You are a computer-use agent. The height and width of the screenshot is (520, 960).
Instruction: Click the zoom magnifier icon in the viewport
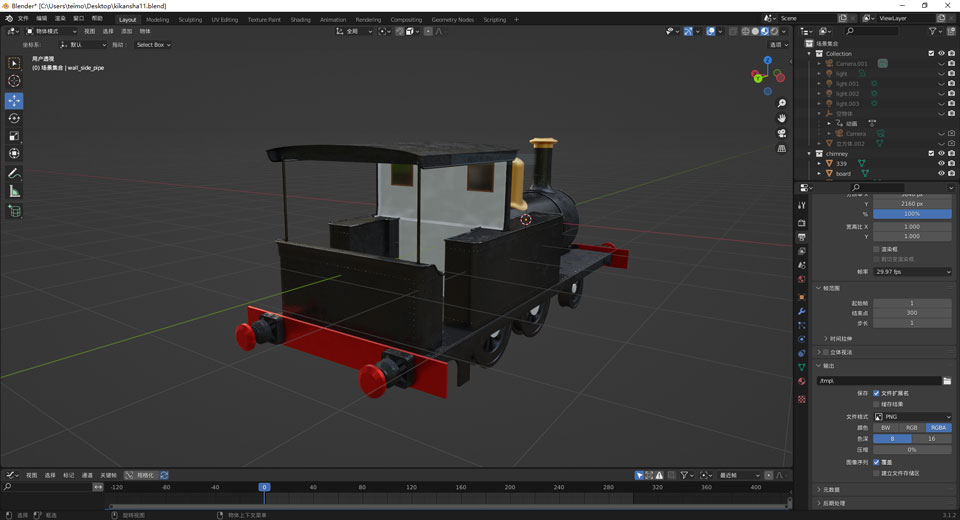coord(782,104)
